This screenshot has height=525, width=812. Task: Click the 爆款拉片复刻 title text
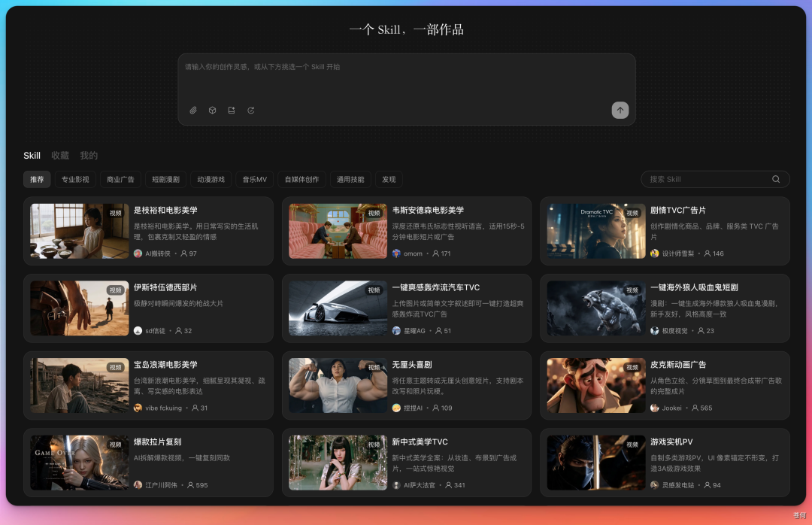coord(157,442)
